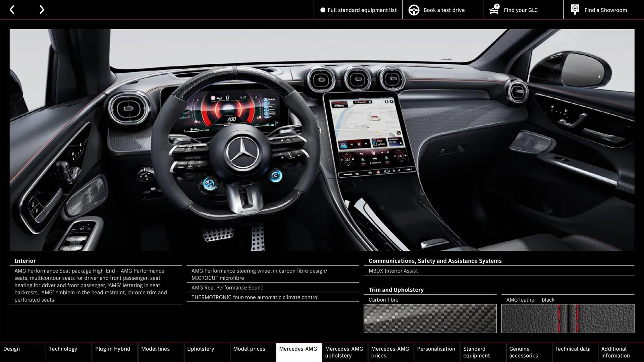This screenshot has height=362, width=644.
Task: Click the showroom location pin icon
Action: 575,9
